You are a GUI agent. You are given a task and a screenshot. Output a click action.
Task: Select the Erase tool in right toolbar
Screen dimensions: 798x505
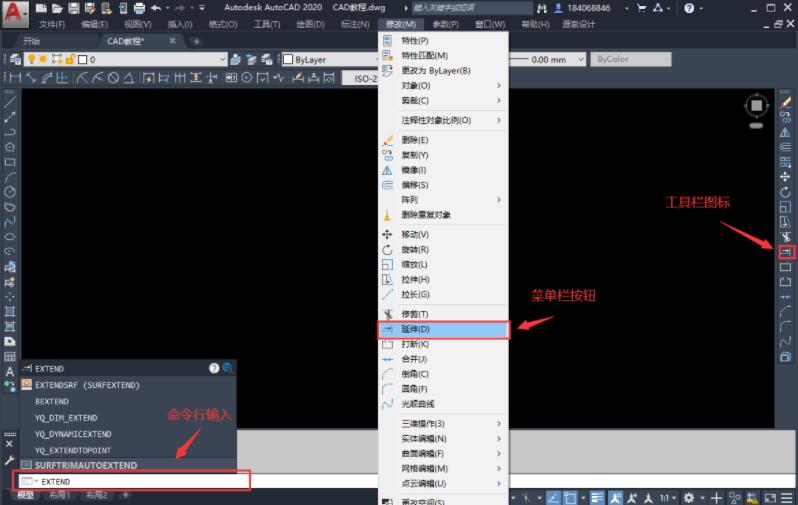point(785,102)
